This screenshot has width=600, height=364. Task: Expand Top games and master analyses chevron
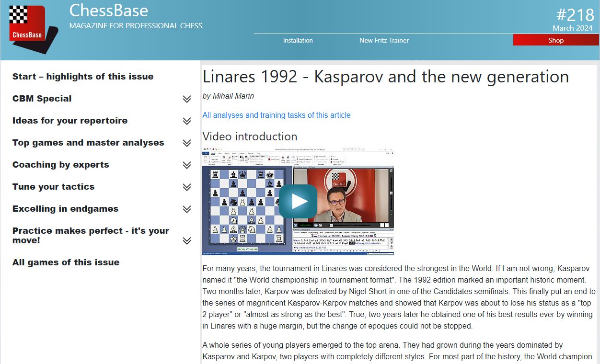187,143
